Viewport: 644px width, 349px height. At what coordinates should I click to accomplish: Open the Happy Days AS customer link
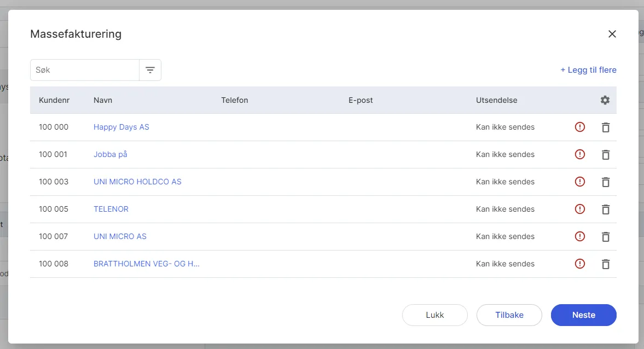[121, 127]
